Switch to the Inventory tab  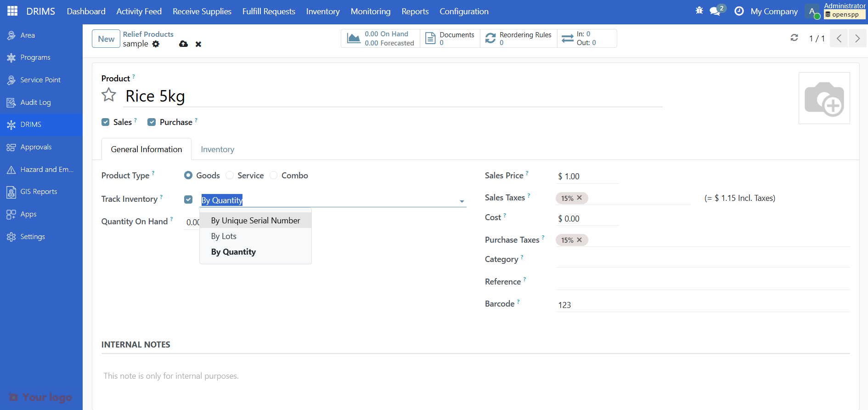click(x=218, y=149)
